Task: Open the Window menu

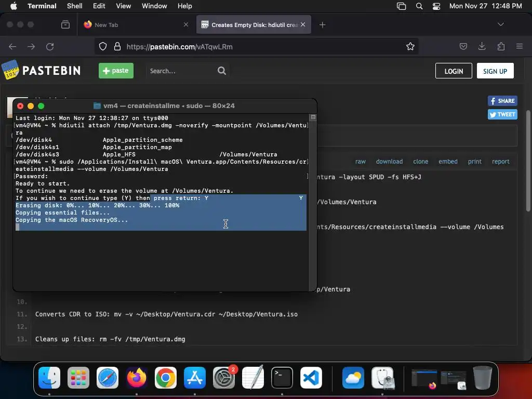Action: (x=154, y=6)
